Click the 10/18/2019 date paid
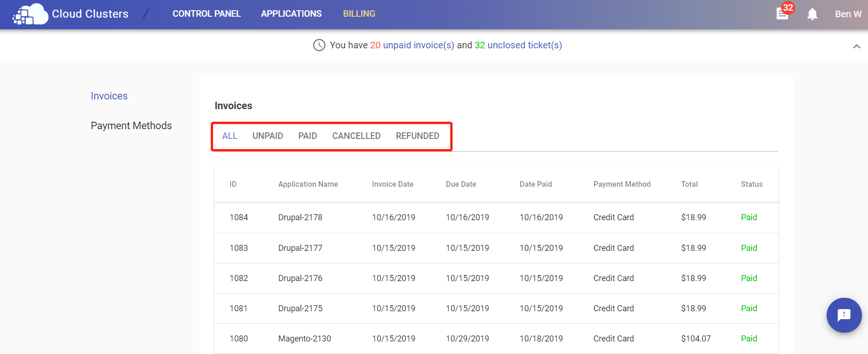This screenshot has height=354, width=868. point(541,338)
